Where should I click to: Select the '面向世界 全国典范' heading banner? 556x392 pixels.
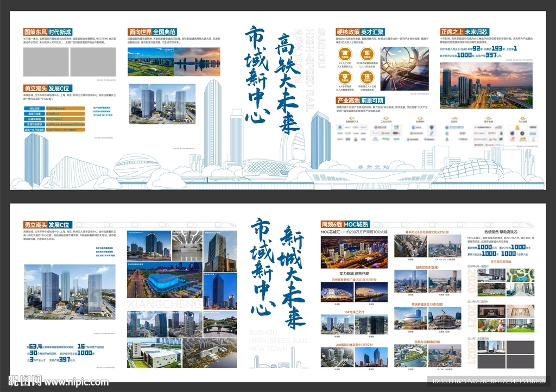[152, 32]
